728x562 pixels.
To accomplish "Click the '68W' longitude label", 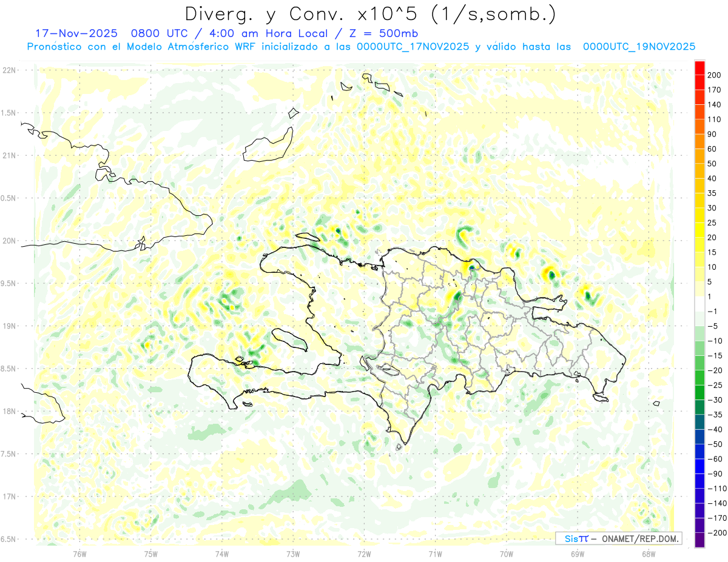I will click(x=648, y=554).
